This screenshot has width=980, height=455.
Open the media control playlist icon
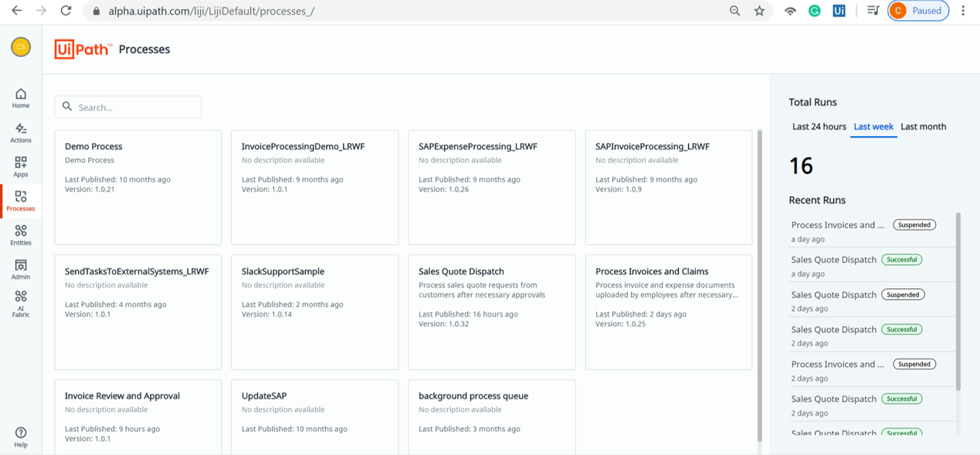click(x=873, y=11)
